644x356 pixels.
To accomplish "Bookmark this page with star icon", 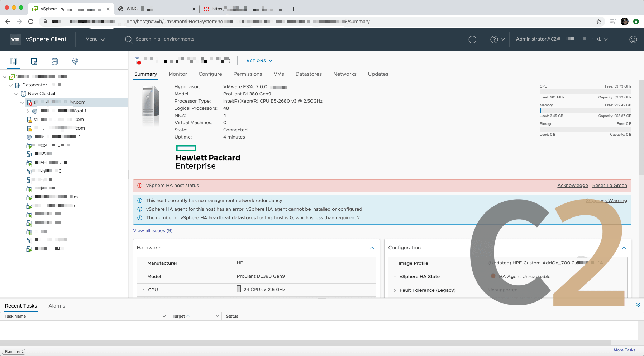I will [598, 22].
